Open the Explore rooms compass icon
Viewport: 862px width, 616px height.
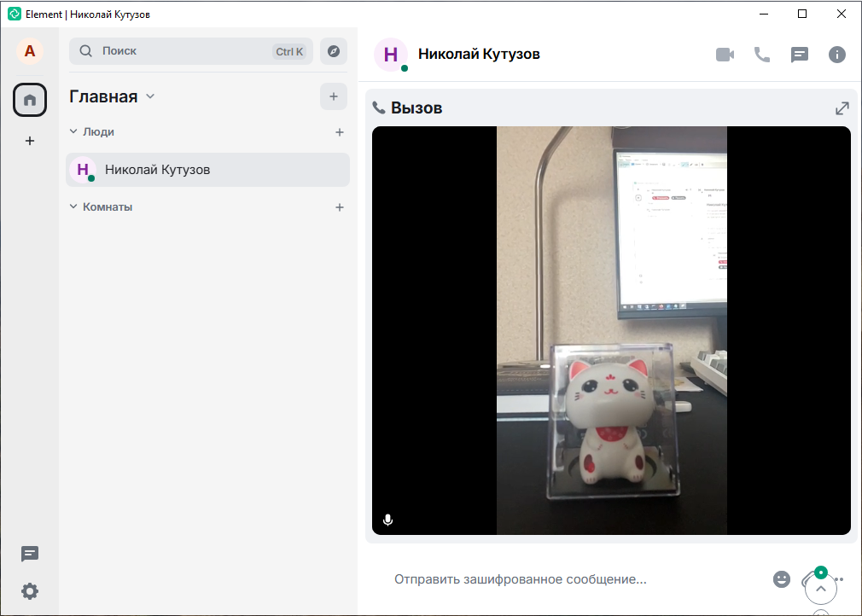334,51
